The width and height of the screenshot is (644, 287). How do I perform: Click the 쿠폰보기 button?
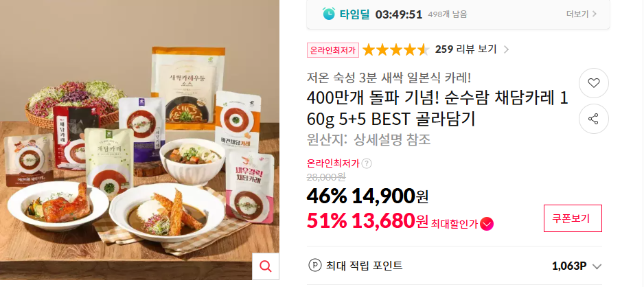point(573,218)
